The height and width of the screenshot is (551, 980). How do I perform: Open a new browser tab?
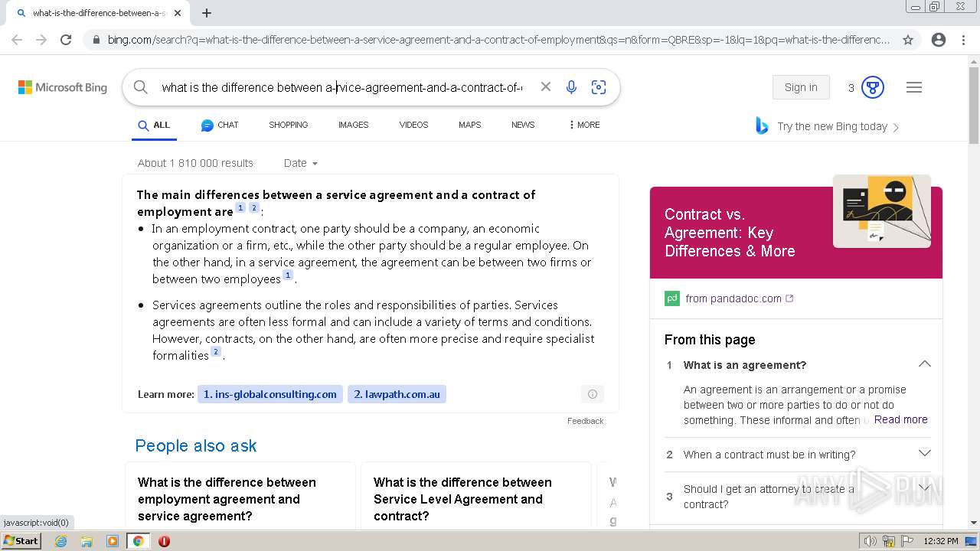click(207, 13)
